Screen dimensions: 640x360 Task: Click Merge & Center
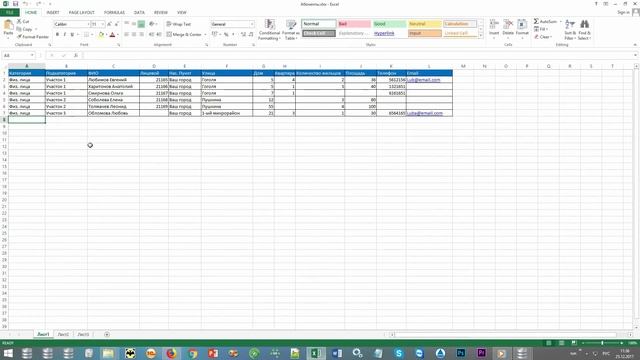coord(184,35)
